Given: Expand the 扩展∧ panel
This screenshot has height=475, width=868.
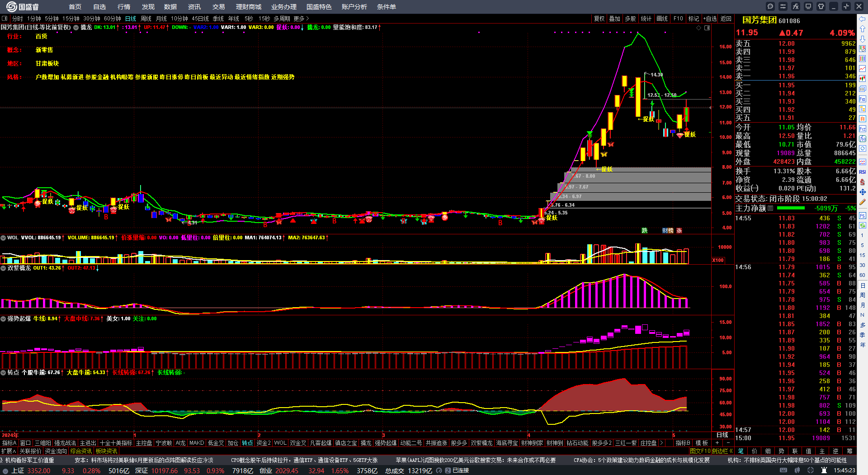Looking at the screenshot, I should 9,451.
